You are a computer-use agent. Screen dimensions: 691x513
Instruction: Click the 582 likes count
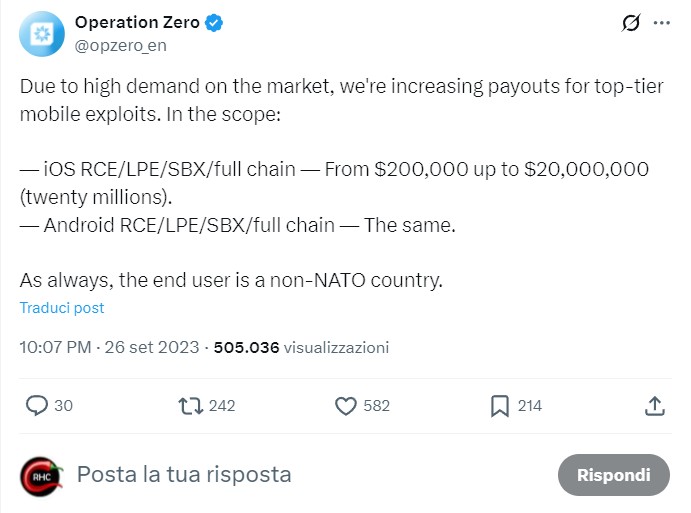(377, 405)
